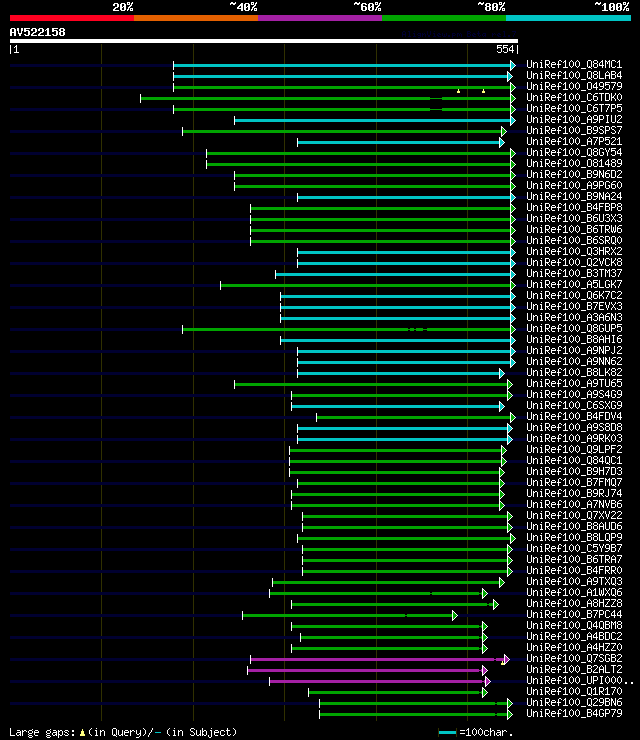The image size is (640, 740).
Task: Select the UniRef100_Q1R170 label
Action: (574, 691)
